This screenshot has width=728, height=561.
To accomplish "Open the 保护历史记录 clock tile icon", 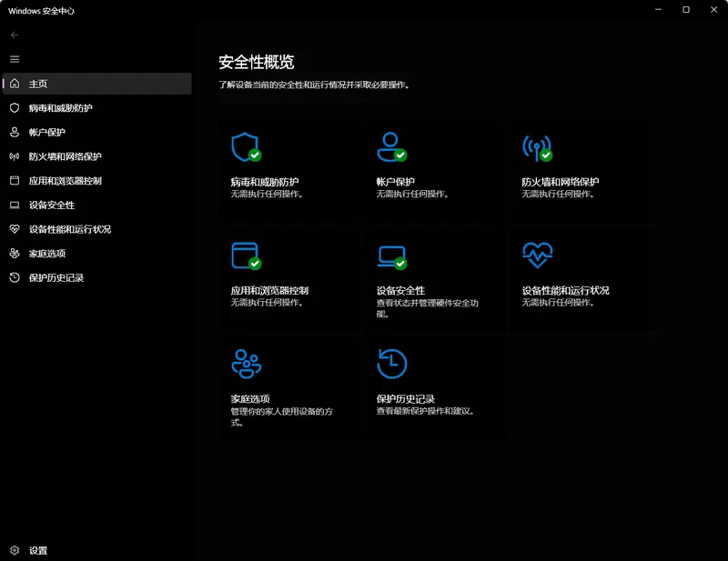I will [x=389, y=362].
